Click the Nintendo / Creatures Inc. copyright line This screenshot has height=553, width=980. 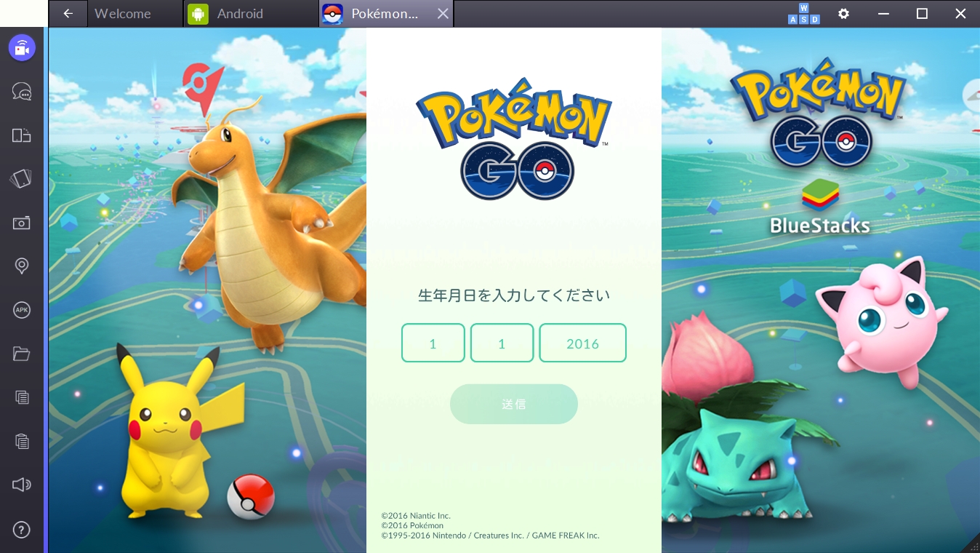pyautogui.click(x=490, y=536)
